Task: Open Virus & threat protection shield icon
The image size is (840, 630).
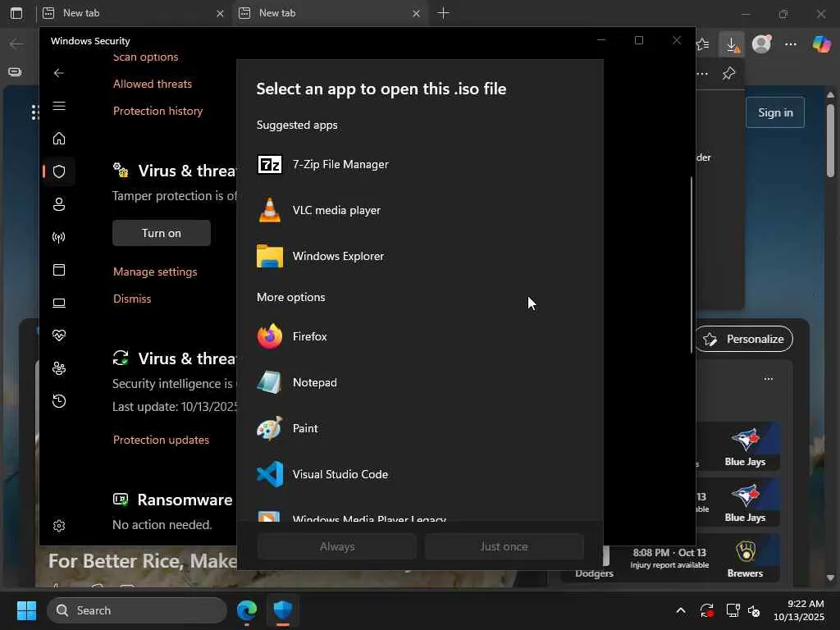Action: 59,171
